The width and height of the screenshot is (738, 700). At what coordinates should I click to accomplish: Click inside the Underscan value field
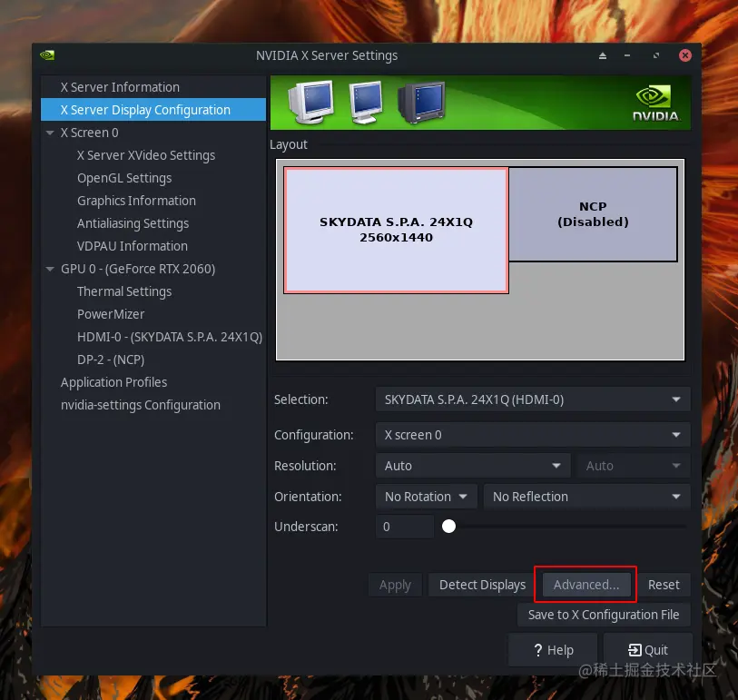click(405, 527)
